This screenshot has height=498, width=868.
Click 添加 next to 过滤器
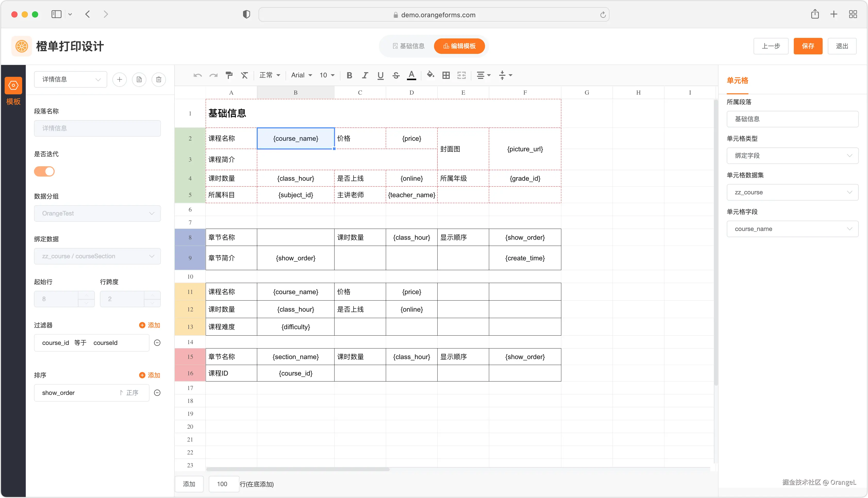point(150,325)
